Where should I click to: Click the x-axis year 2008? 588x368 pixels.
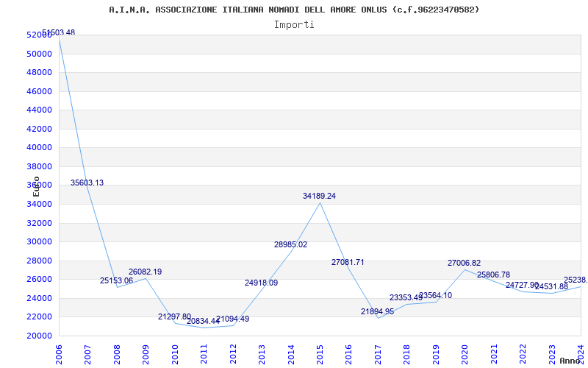point(117,354)
